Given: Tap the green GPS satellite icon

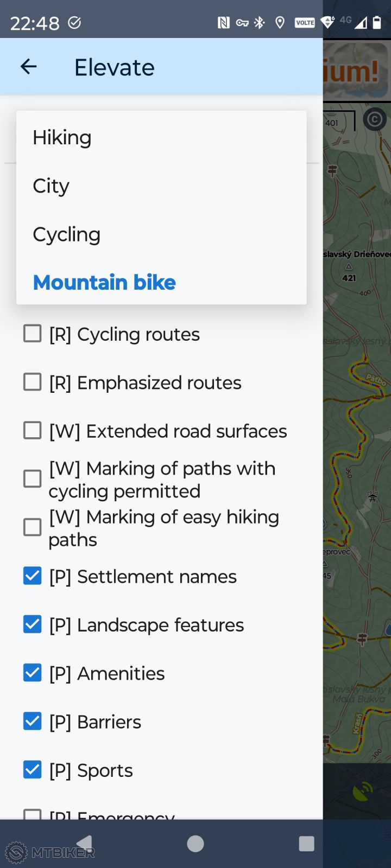Looking at the screenshot, I should (x=362, y=792).
